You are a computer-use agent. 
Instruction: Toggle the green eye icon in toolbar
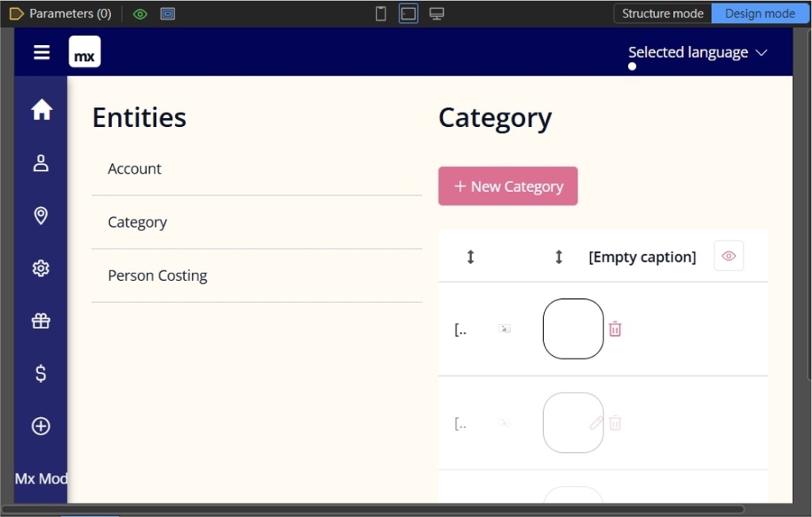(x=140, y=14)
